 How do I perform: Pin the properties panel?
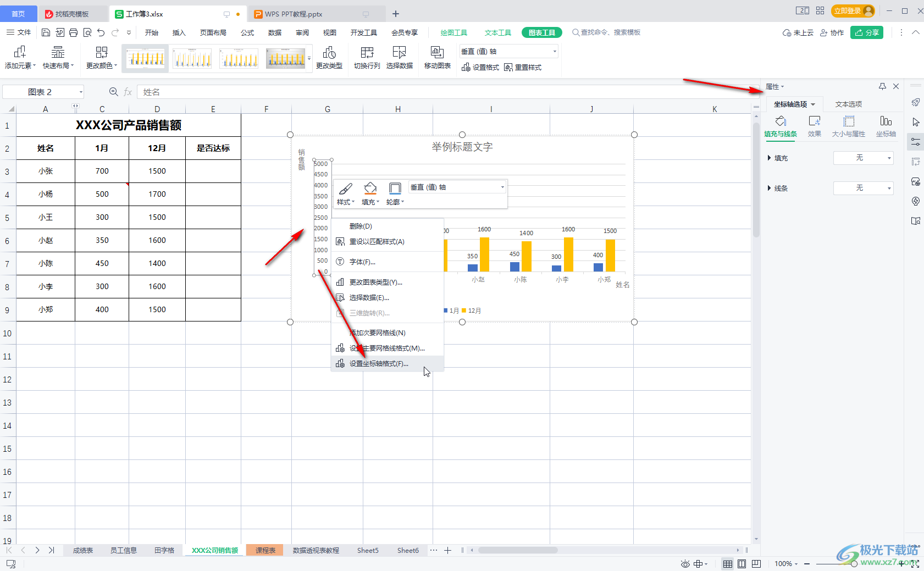tap(882, 86)
